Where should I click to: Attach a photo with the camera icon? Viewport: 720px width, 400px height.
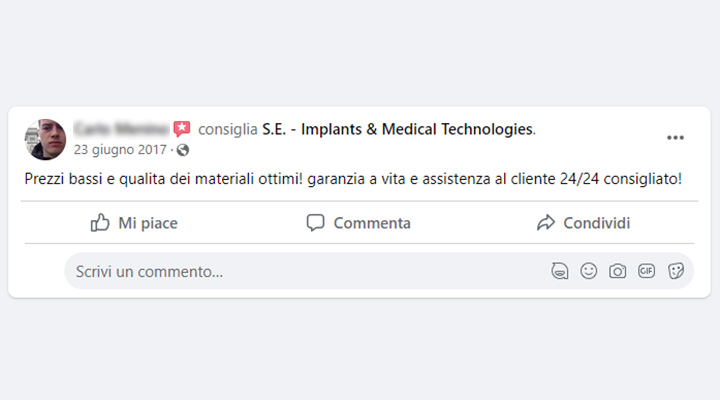click(x=618, y=271)
